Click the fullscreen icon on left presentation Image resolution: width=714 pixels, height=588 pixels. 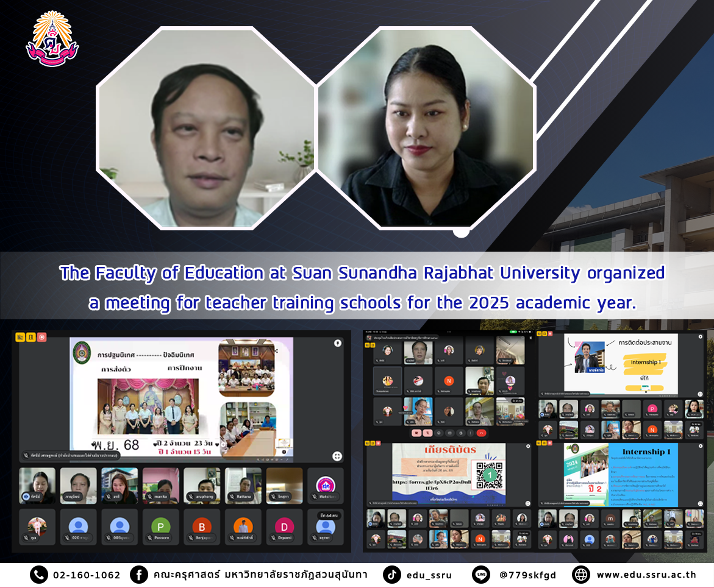(x=337, y=456)
